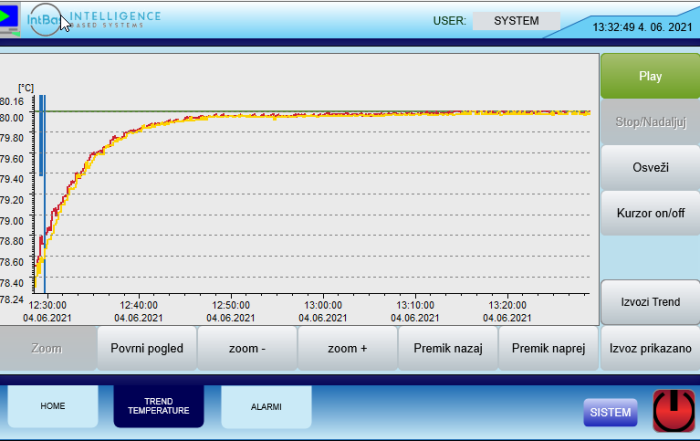Click the green arrow monitor icon

pos(9,19)
